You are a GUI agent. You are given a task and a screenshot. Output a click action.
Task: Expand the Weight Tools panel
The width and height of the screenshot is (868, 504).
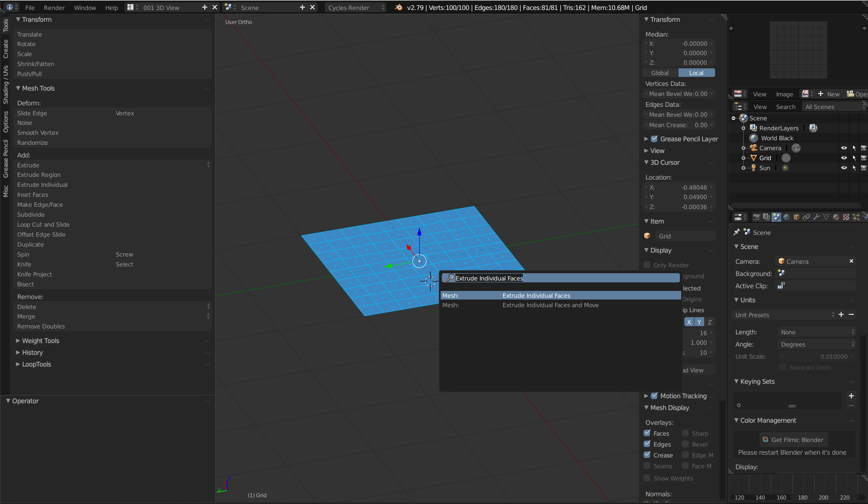pos(18,341)
